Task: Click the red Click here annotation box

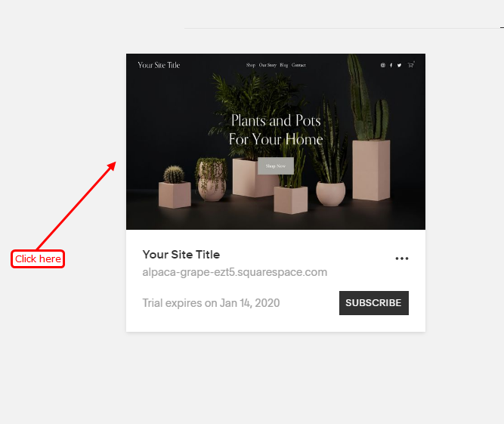Action: point(38,258)
